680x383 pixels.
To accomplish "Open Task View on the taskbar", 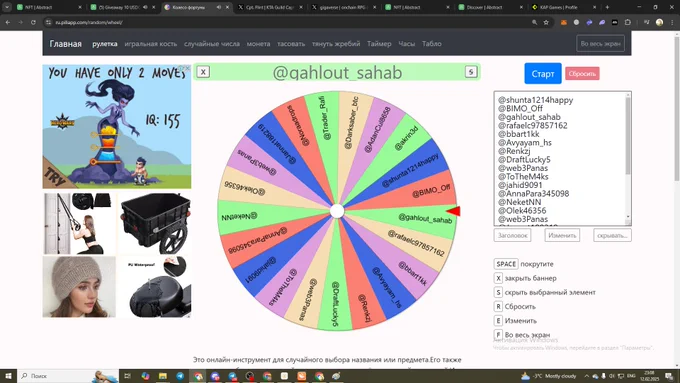I will (x=128, y=376).
